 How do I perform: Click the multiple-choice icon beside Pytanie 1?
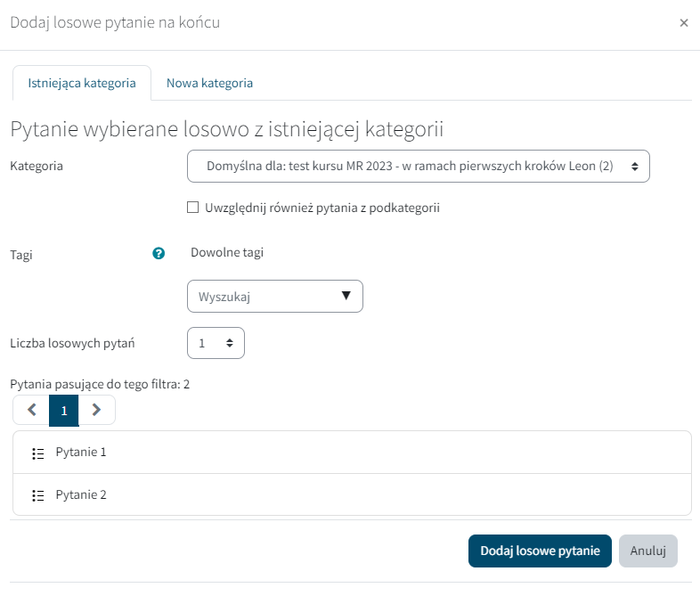click(38, 453)
